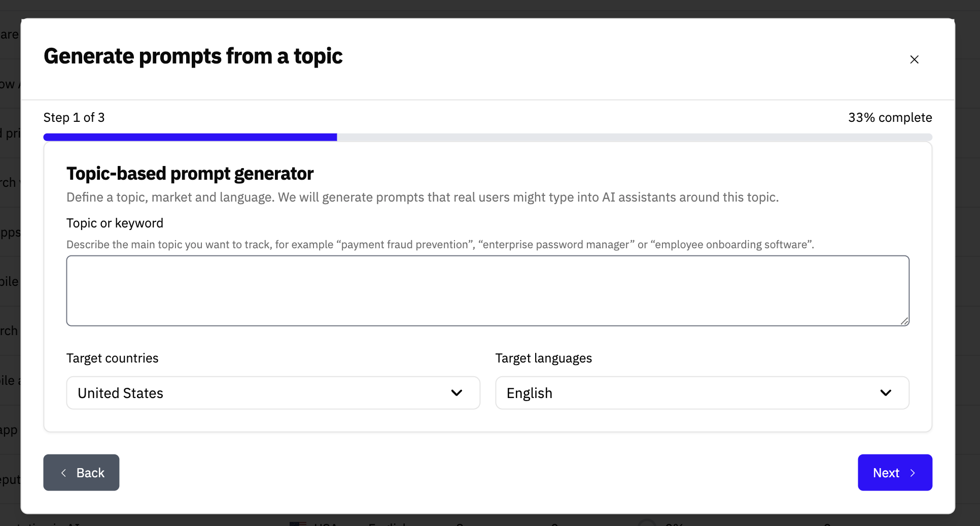Click the chevron arrow in United States field
Viewport: 980px width, 526px height.
457,392
